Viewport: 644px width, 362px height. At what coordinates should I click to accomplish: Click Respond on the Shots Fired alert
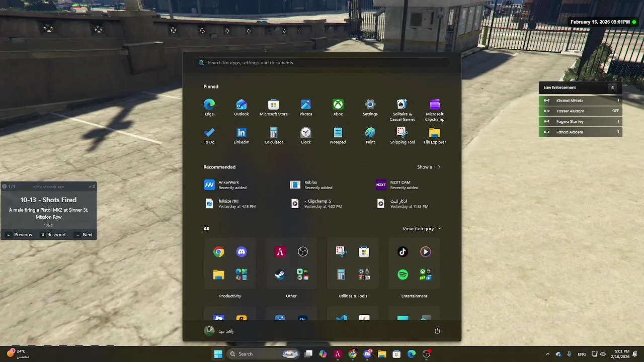tap(53, 235)
